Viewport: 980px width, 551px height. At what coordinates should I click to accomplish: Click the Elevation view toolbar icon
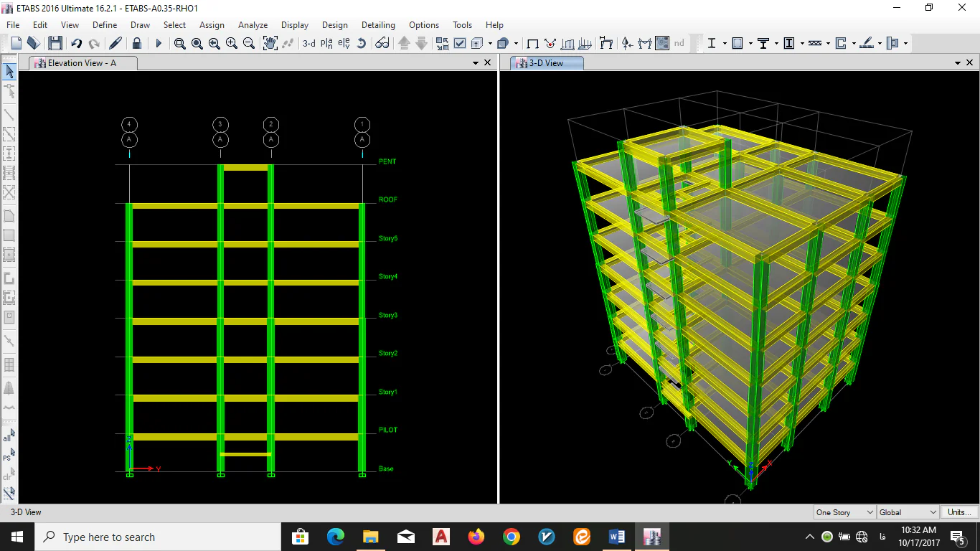(344, 43)
